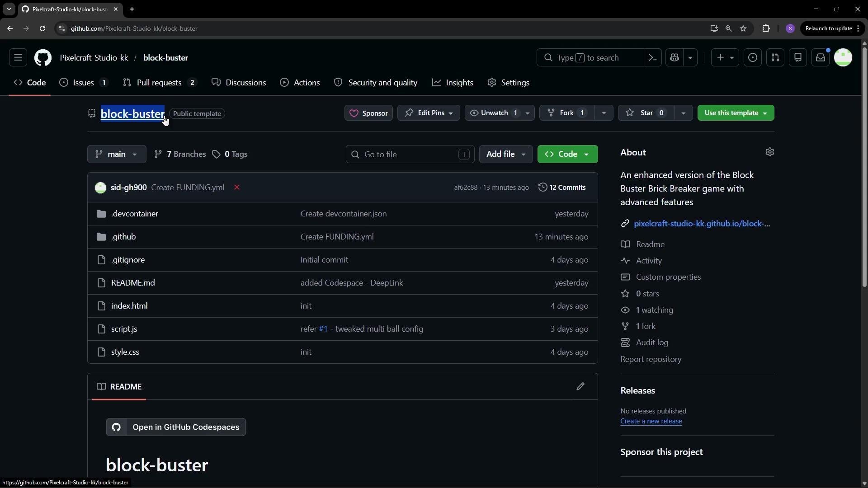868x488 pixels.
Task: Go back with the browser back arrow
Action: point(10,28)
